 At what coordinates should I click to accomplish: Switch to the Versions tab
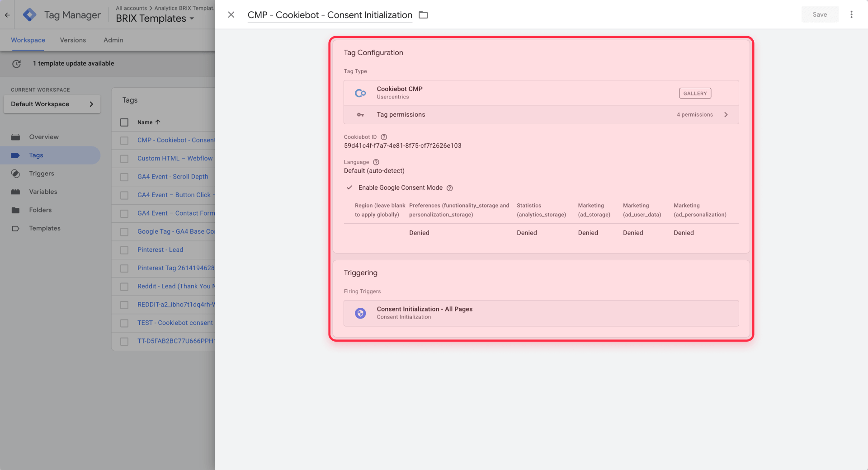point(73,40)
